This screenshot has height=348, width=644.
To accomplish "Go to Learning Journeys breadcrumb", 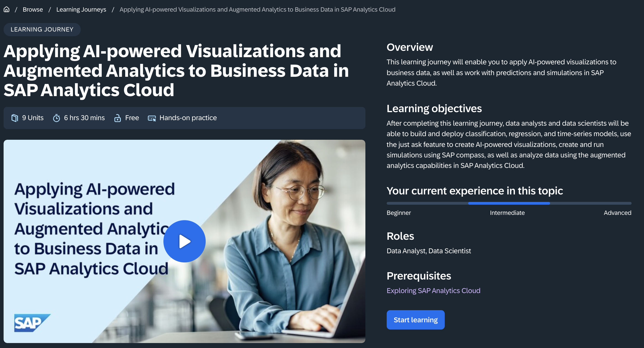I will 81,9.
